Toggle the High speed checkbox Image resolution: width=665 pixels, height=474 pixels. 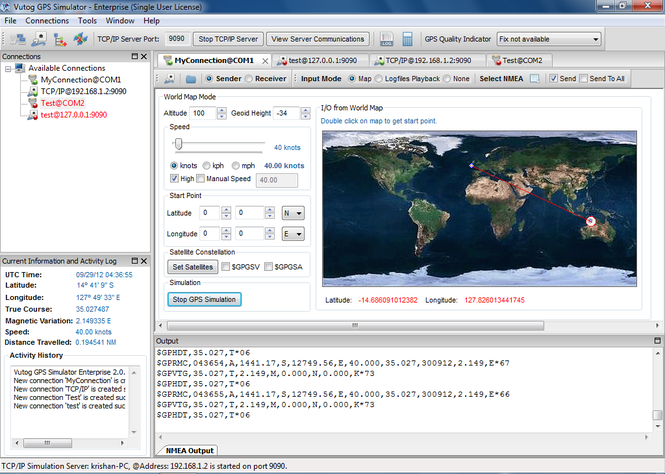click(x=174, y=178)
